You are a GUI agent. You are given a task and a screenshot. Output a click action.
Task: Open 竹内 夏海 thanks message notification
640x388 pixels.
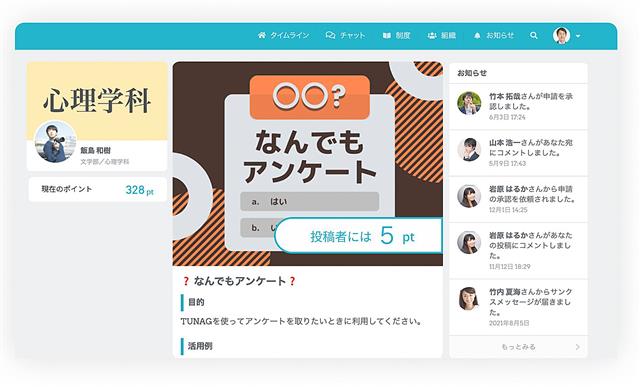518,308
